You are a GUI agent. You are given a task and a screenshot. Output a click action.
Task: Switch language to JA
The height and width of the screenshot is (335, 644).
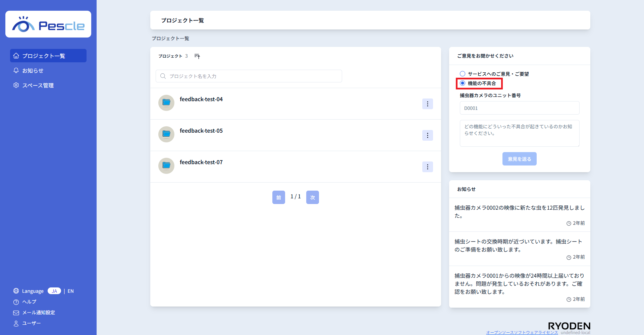pos(54,291)
